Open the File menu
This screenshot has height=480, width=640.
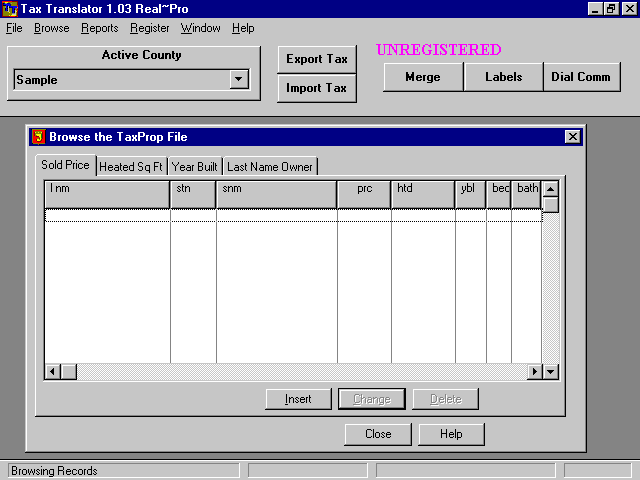(x=14, y=28)
